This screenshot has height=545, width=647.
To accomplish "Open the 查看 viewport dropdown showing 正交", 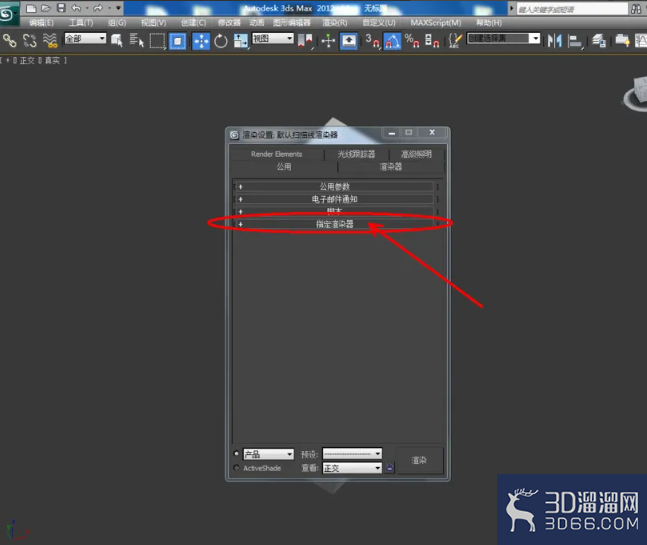I will (352, 468).
